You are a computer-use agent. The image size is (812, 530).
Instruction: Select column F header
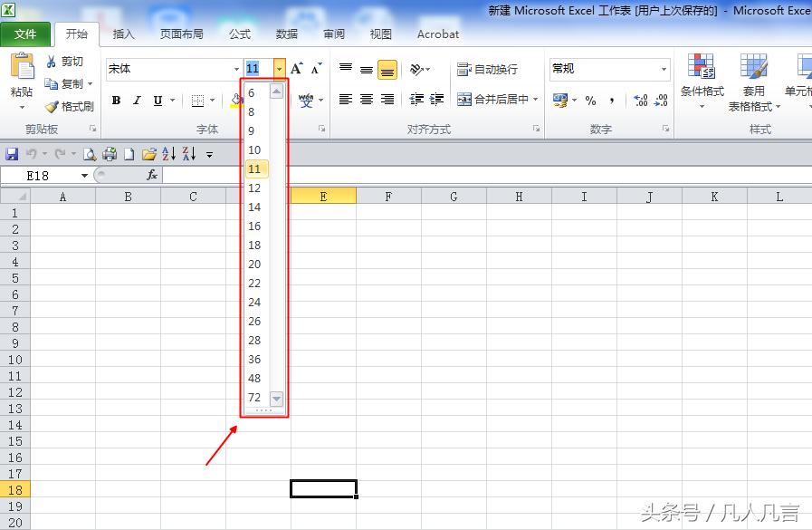(388, 197)
